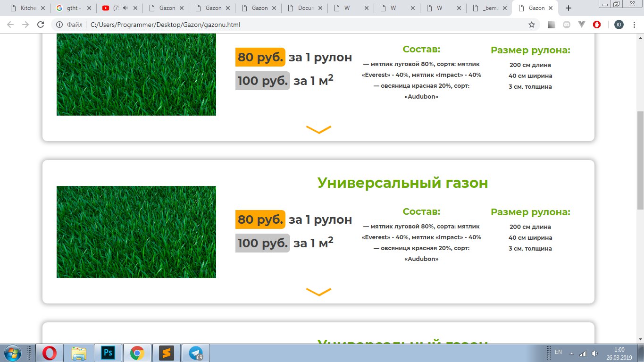Screen dimensions: 644x362
Task: Close the active Gazon tab
Action: tap(552, 8)
